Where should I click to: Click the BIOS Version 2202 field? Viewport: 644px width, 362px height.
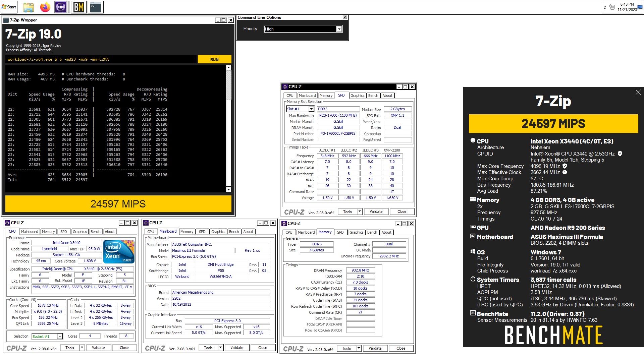point(220,298)
